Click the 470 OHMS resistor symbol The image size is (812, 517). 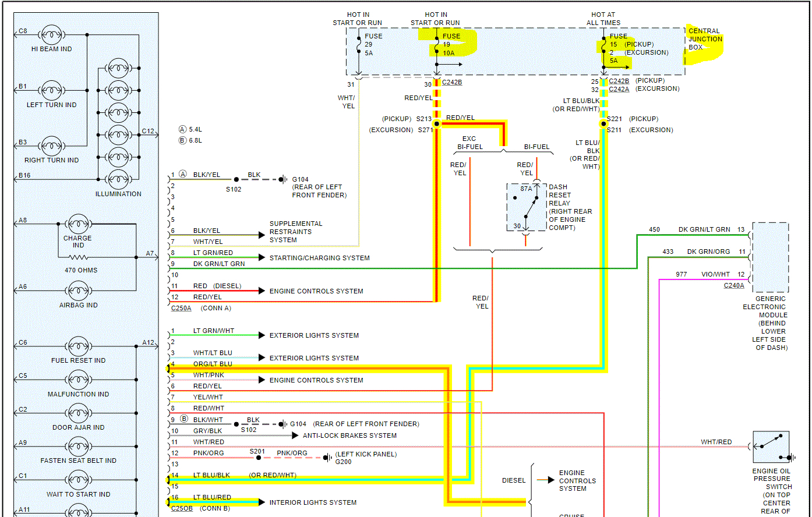[x=77, y=257]
